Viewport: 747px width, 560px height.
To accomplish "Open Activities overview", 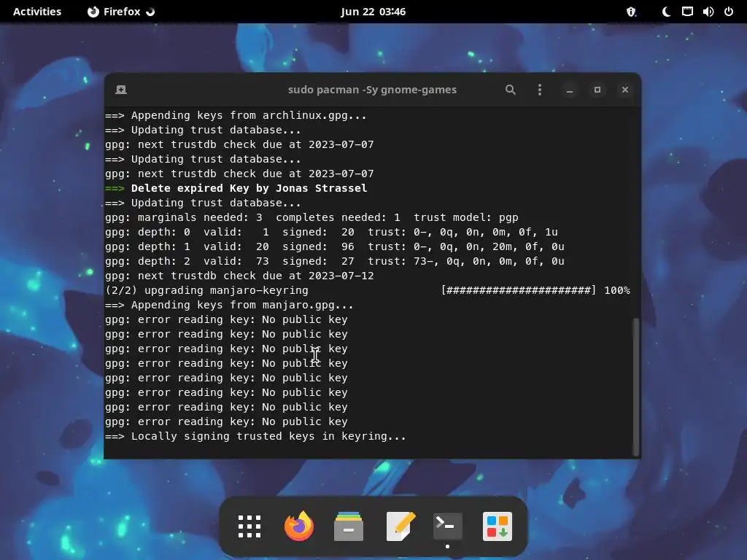I will click(x=37, y=12).
